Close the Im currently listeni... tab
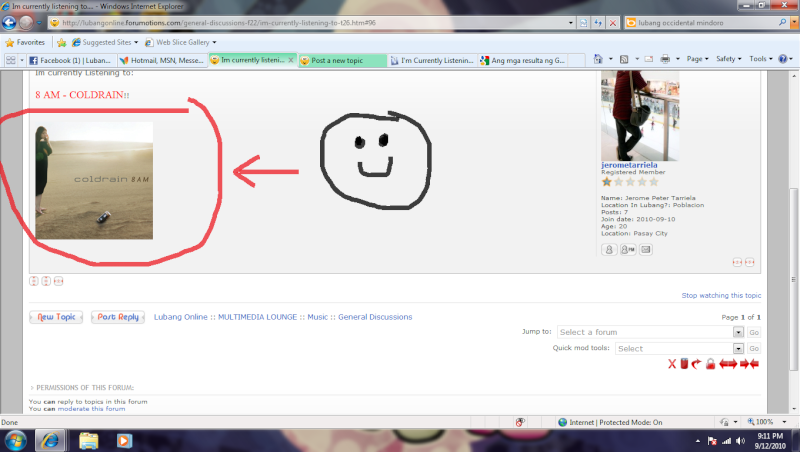This screenshot has height=452, width=800. 291,60
